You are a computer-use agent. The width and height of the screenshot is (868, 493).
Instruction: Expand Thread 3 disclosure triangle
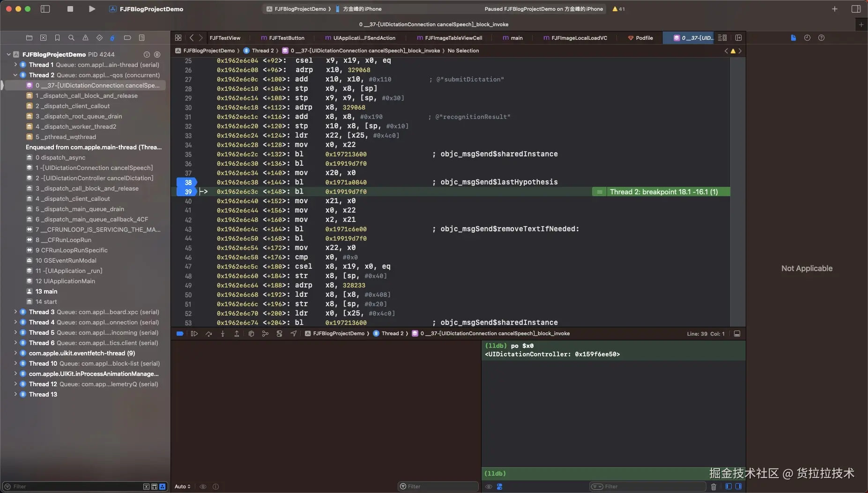pyautogui.click(x=15, y=312)
